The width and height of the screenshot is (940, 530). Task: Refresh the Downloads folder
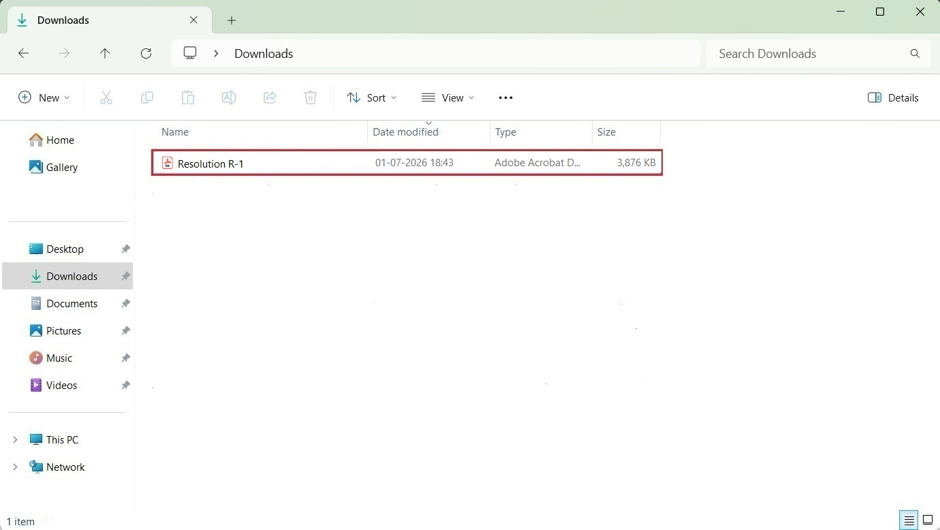146,53
